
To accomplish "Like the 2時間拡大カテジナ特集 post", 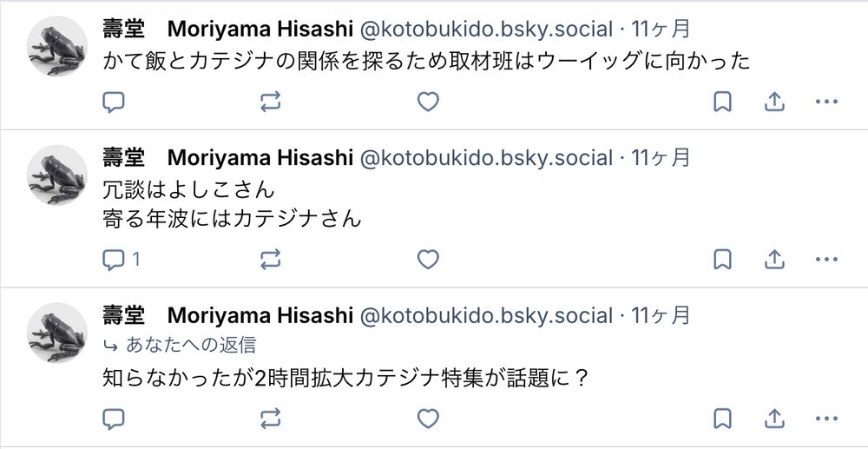I will 428,419.
